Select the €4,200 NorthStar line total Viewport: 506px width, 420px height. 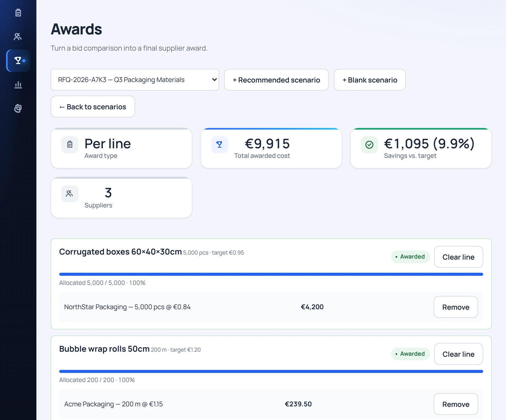point(312,307)
